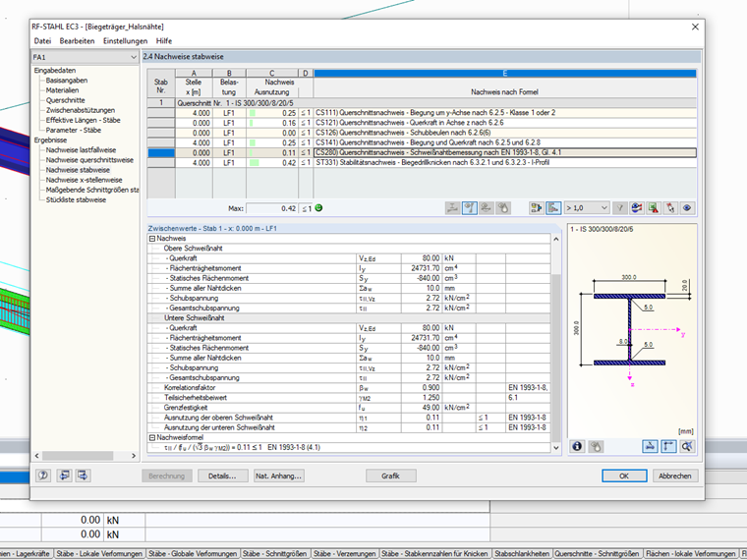This screenshot has width=747, height=560.
Task: Click the Excel export icon
Action: pyautogui.click(x=655, y=208)
